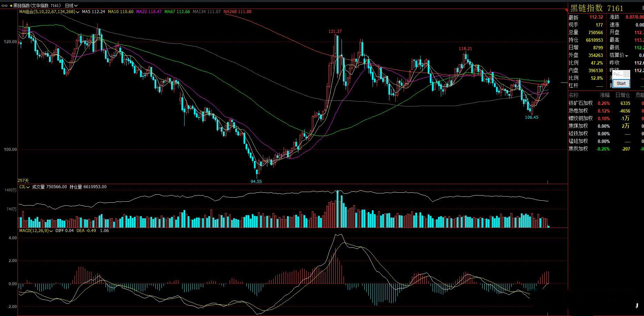Click the MA10 110.60 legend label
The image size is (644, 316).
click(121, 12)
